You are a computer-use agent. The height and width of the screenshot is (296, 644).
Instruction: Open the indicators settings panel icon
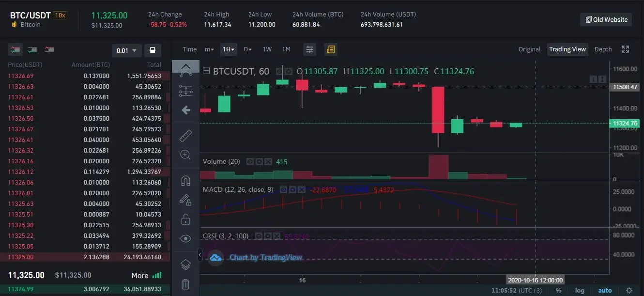coord(309,49)
